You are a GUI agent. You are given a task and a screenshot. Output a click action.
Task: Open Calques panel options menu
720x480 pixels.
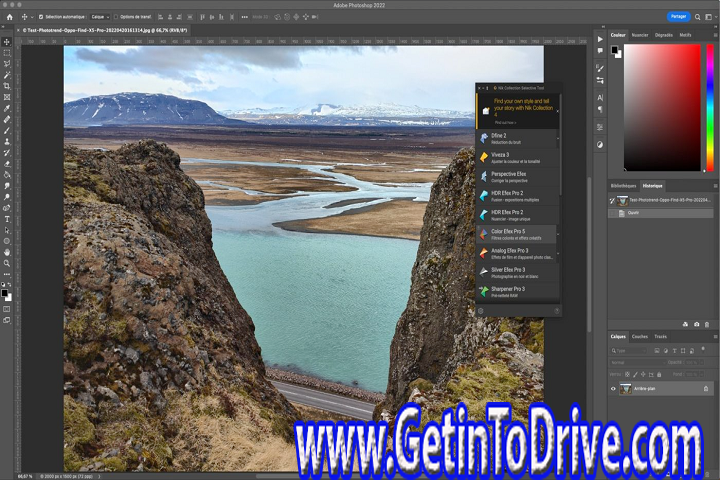(x=715, y=336)
